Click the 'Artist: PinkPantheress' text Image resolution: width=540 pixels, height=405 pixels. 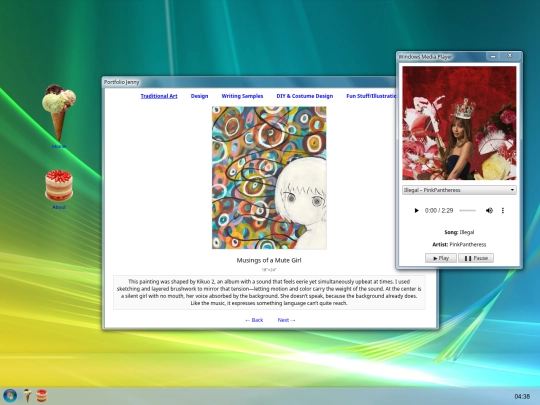(x=459, y=245)
